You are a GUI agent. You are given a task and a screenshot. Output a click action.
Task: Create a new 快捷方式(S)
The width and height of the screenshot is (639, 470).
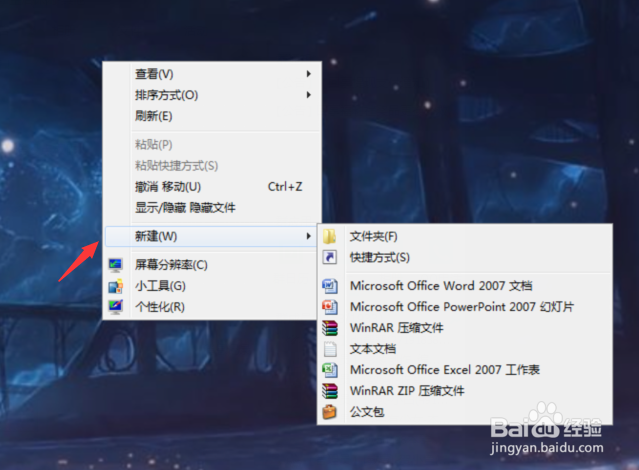tap(465, 257)
